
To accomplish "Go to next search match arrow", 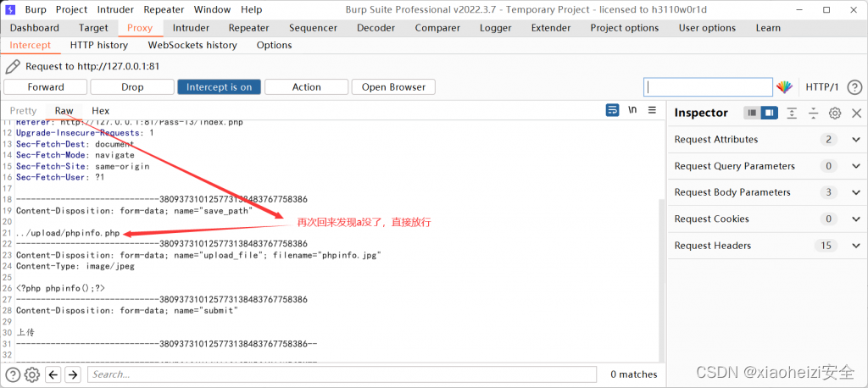I will pyautogui.click(x=73, y=374).
